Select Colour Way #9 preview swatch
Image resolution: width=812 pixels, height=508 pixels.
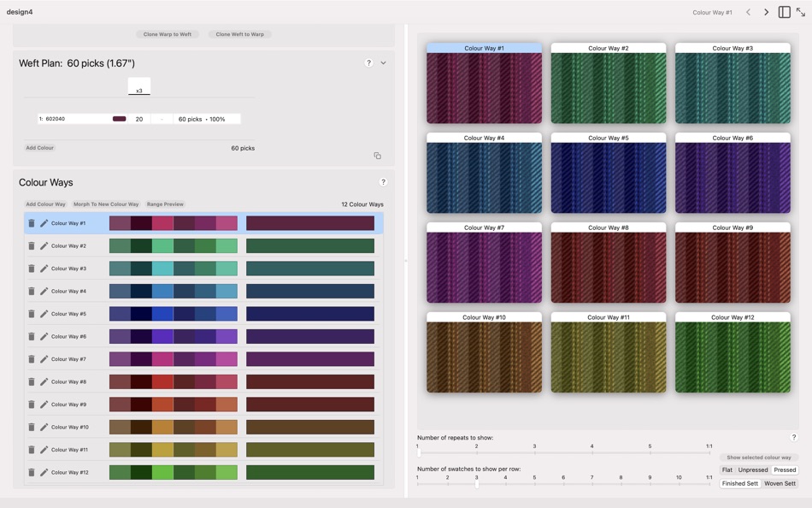733,263
